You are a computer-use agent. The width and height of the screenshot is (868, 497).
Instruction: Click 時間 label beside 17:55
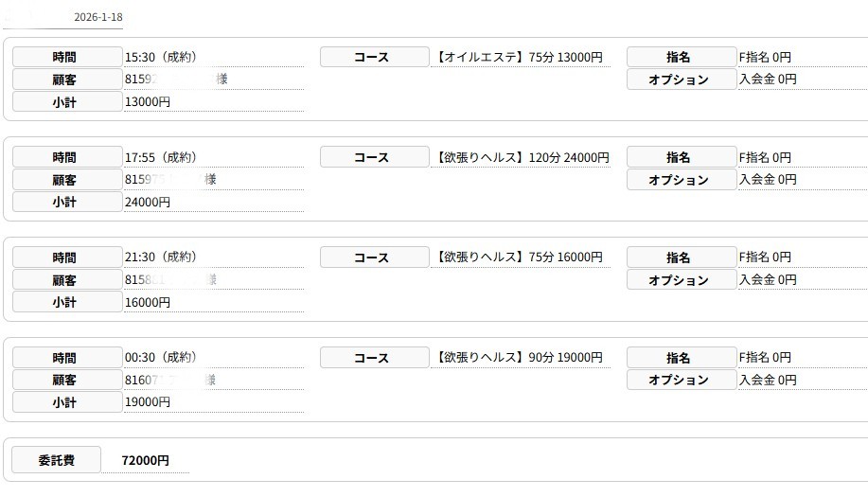tap(67, 157)
